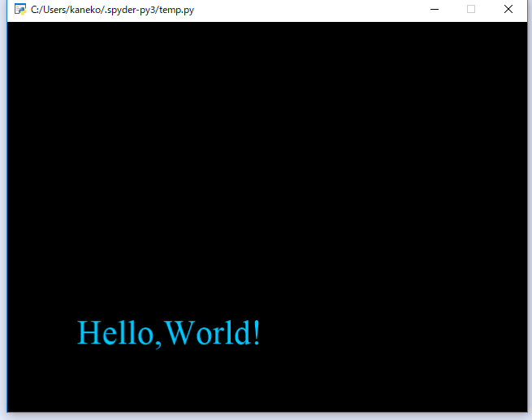Click the Python window icon in title bar
This screenshot has width=532, height=420.
coord(20,10)
